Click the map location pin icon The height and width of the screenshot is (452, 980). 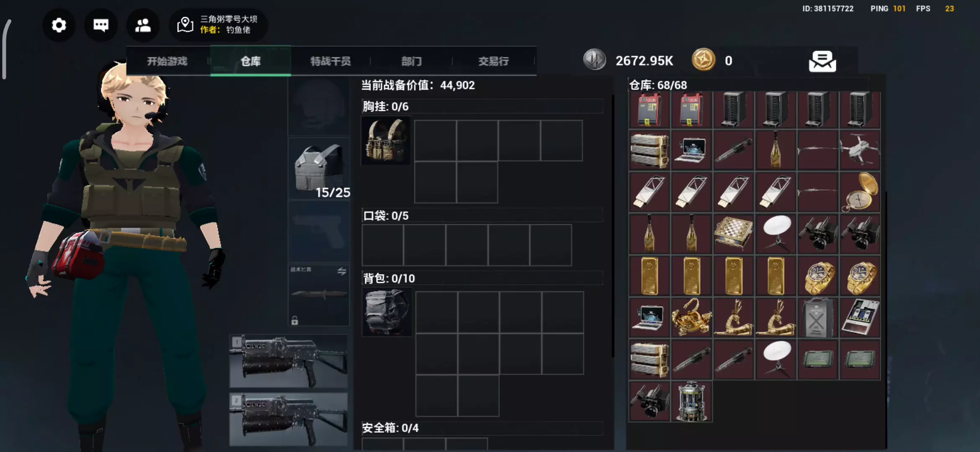(185, 25)
